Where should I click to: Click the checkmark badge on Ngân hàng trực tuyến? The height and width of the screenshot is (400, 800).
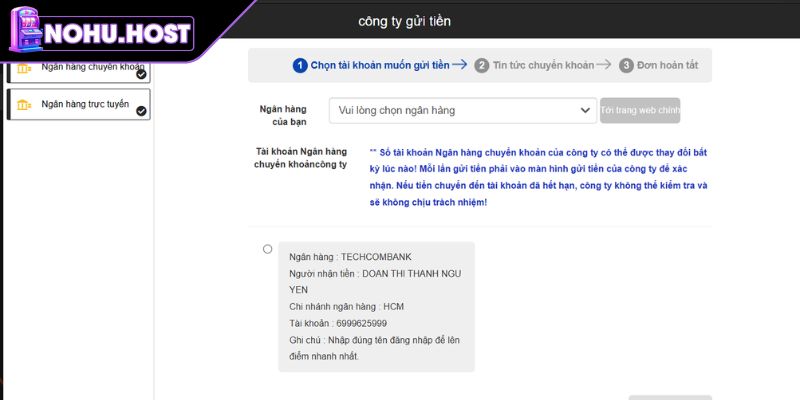coord(141,110)
